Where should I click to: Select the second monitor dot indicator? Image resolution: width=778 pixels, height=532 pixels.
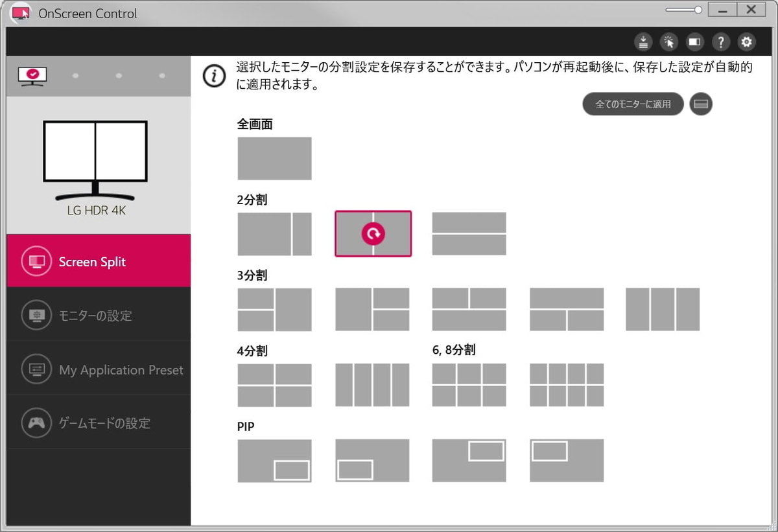click(x=76, y=76)
